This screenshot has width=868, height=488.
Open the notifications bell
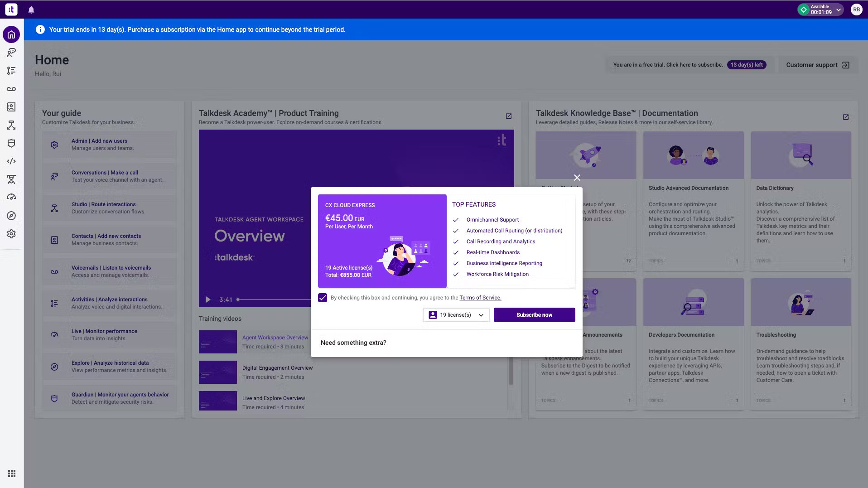[x=31, y=10]
